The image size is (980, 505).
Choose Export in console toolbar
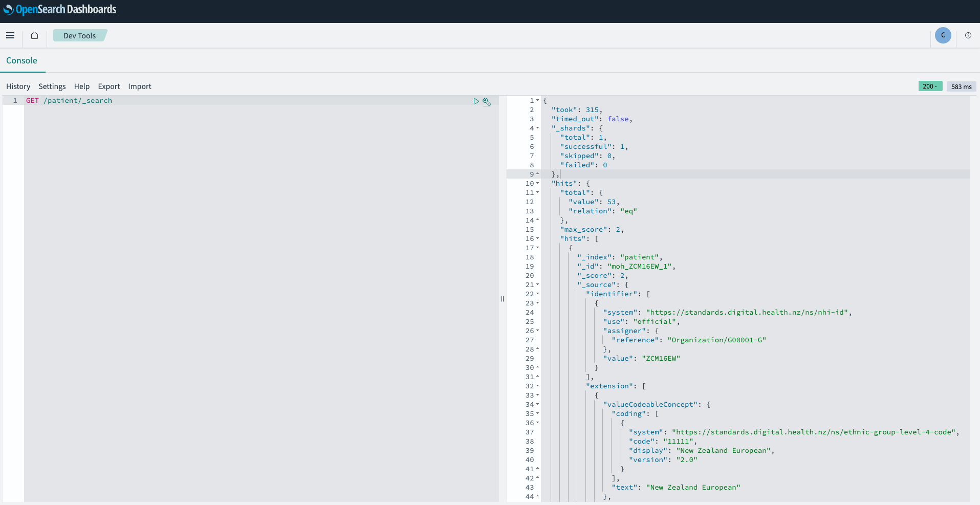tap(109, 86)
